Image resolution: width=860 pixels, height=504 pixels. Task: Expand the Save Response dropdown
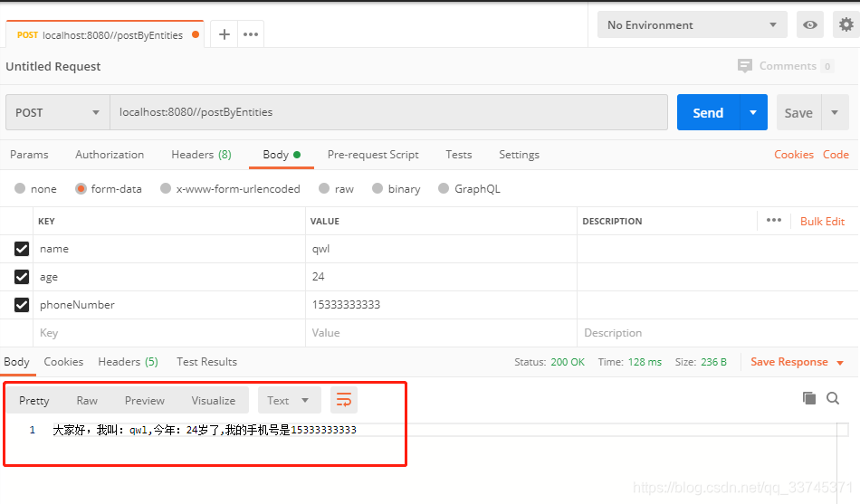840,363
